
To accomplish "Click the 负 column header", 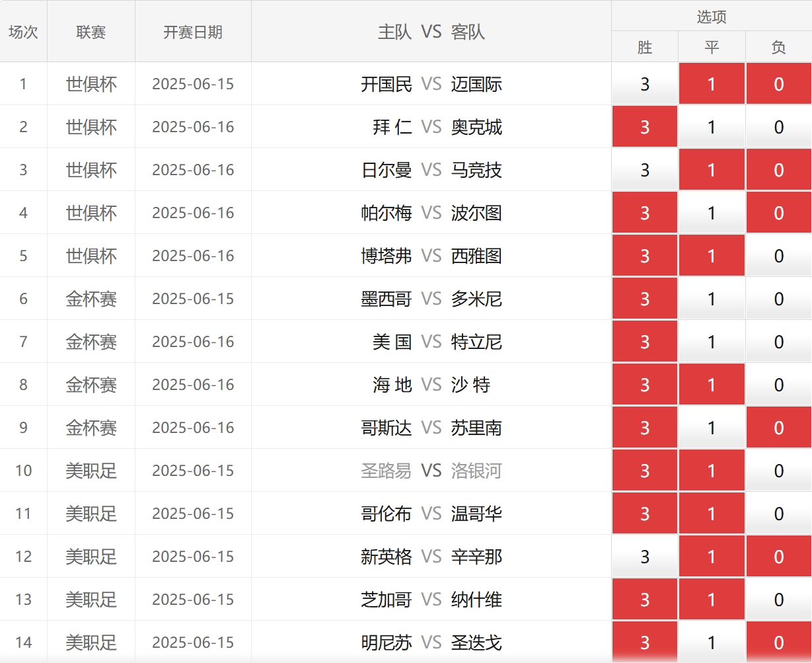I will (779, 47).
